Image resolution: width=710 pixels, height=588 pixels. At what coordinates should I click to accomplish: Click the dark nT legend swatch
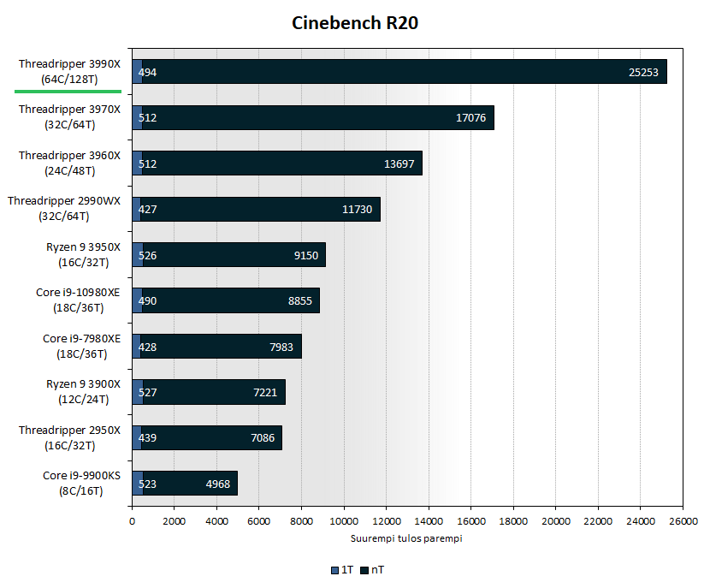pos(364,570)
